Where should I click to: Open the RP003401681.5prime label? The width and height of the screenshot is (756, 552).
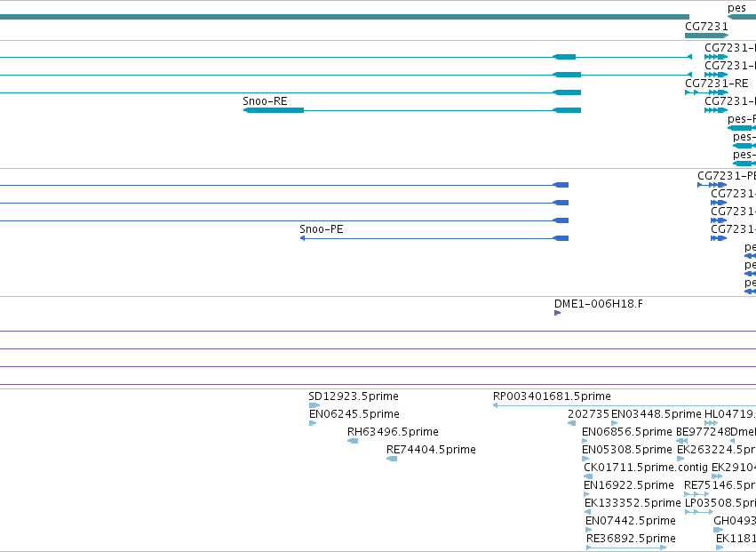[552, 396]
